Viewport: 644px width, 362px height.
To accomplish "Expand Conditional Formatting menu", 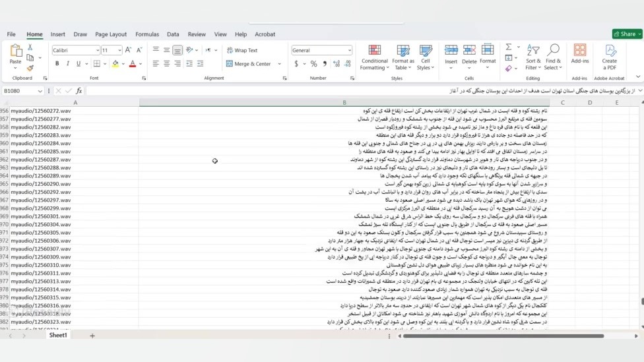I will tap(374, 57).
